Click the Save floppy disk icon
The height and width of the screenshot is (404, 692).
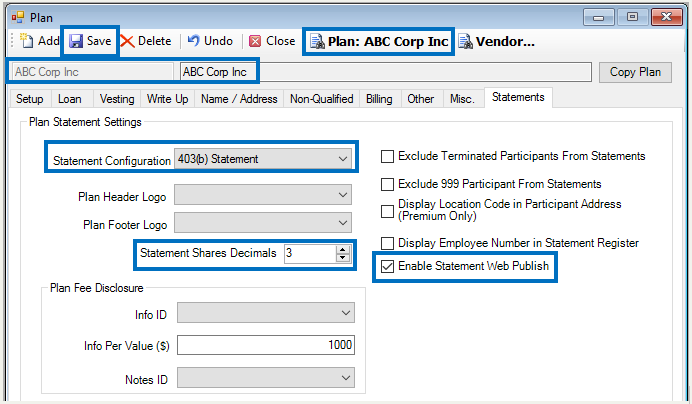(76, 41)
